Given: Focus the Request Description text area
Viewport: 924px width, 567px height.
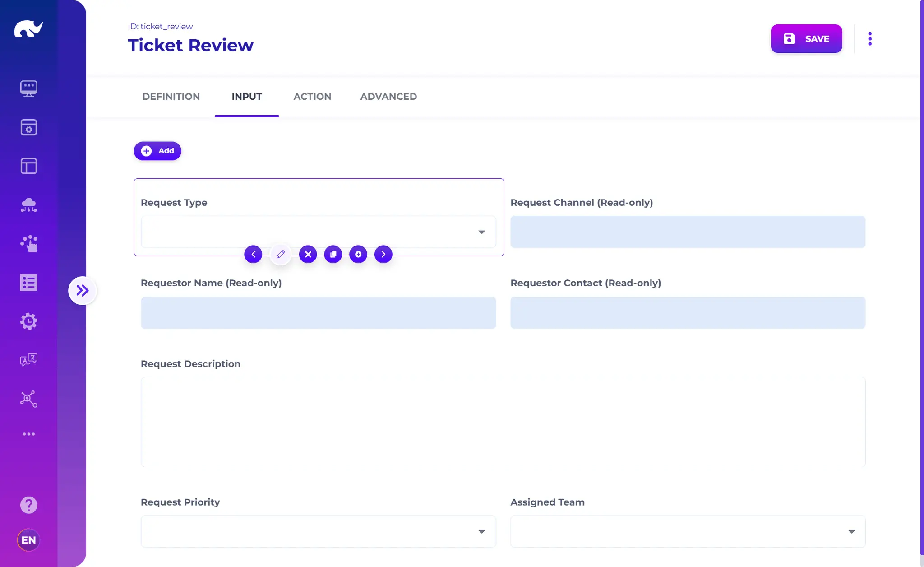Looking at the screenshot, I should 503,422.
